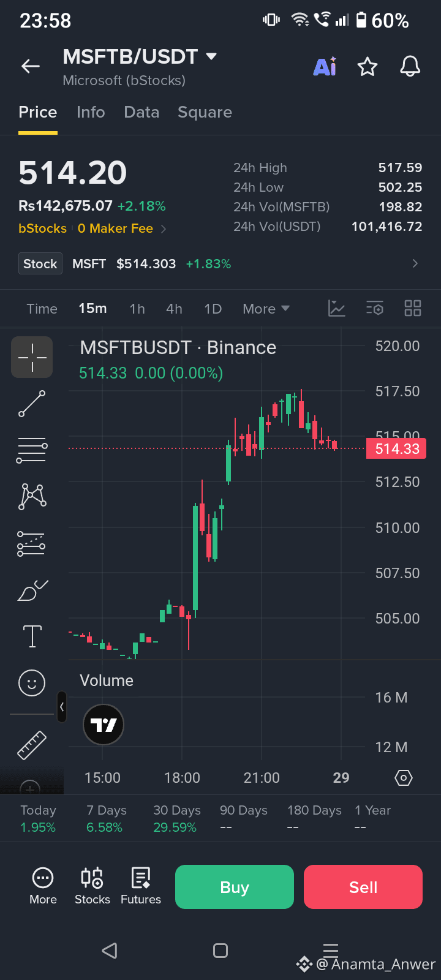This screenshot has height=980, width=441.
Task: Tap the 21:00 time axis label
Action: pyautogui.click(x=262, y=778)
